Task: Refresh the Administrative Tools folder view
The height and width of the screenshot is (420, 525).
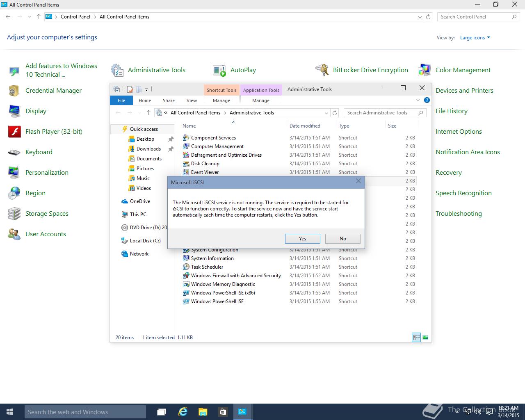Action: [x=335, y=113]
